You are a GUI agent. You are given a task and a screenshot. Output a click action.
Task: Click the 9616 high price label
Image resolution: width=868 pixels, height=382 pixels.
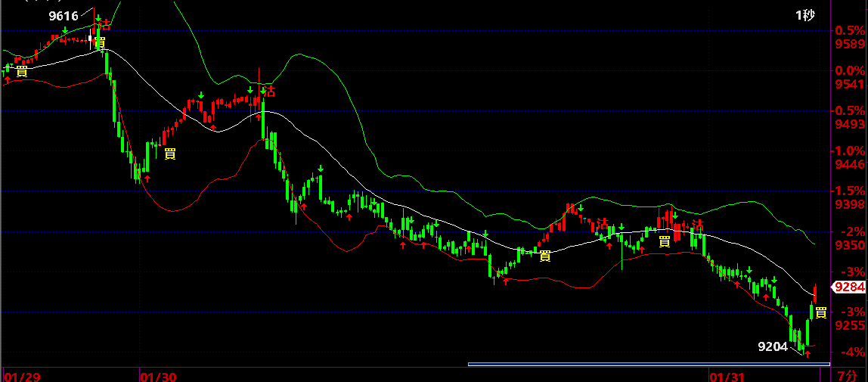tap(64, 15)
